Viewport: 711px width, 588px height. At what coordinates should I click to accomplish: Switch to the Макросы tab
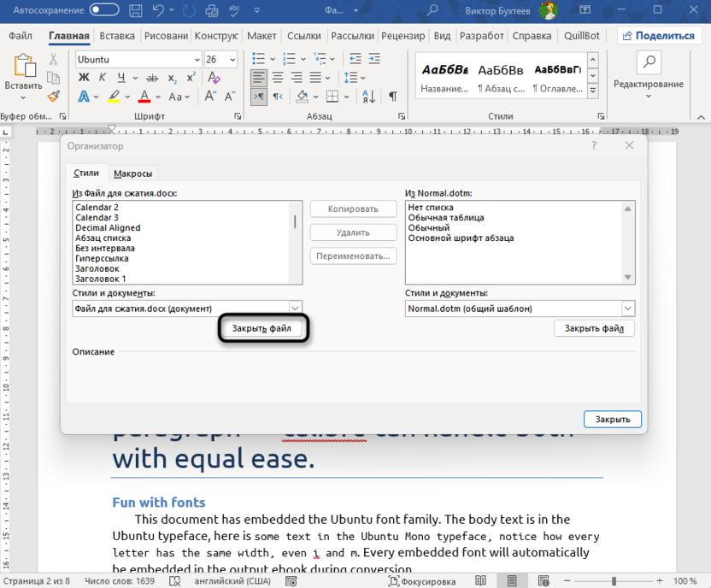[x=133, y=173]
